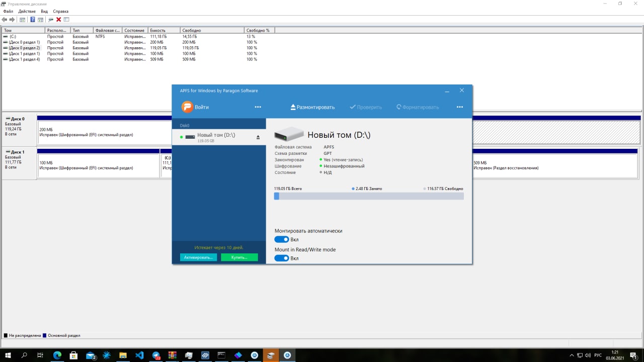Go forward in Disk Management toolbar

pyautogui.click(x=12, y=20)
